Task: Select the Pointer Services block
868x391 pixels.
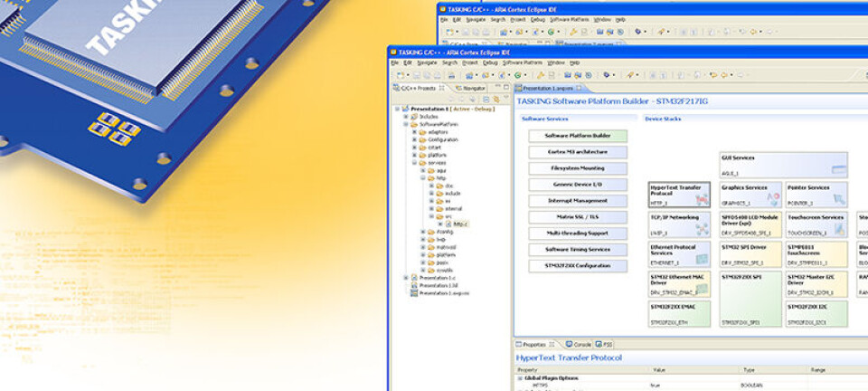Action: click(816, 195)
